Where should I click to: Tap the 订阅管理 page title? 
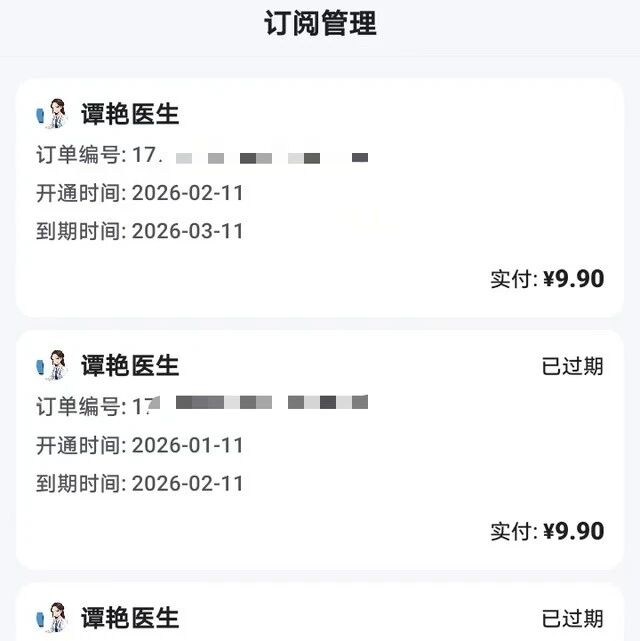[x=320, y=24]
